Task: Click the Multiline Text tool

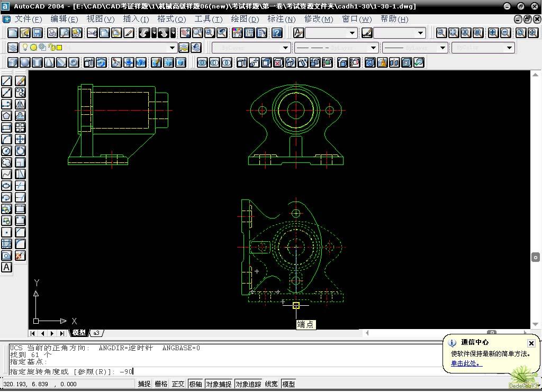Action: [x=6, y=267]
